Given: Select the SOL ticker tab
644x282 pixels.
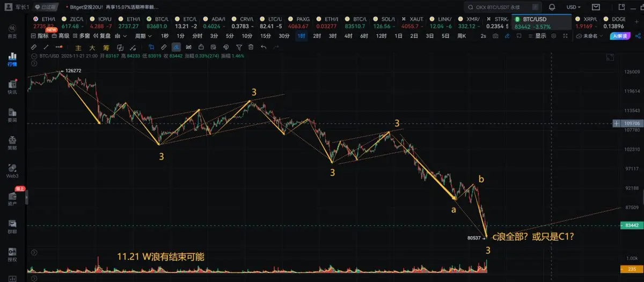Looking at the screenshot, I should tap(384, 23).
